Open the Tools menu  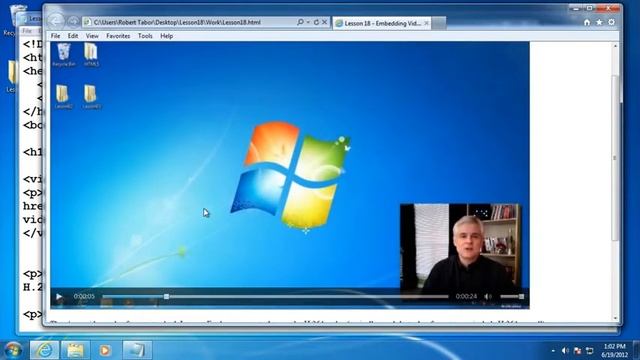click(145, 36)
